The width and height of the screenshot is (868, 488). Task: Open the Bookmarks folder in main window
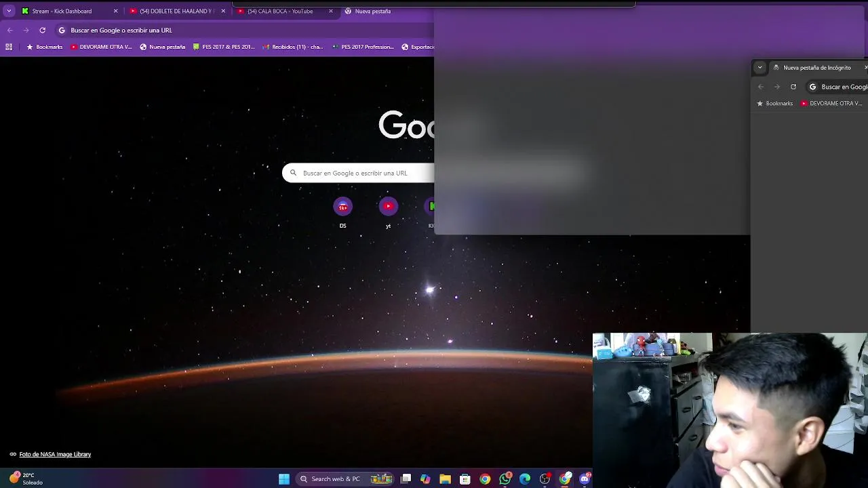(x=44, y=47)
